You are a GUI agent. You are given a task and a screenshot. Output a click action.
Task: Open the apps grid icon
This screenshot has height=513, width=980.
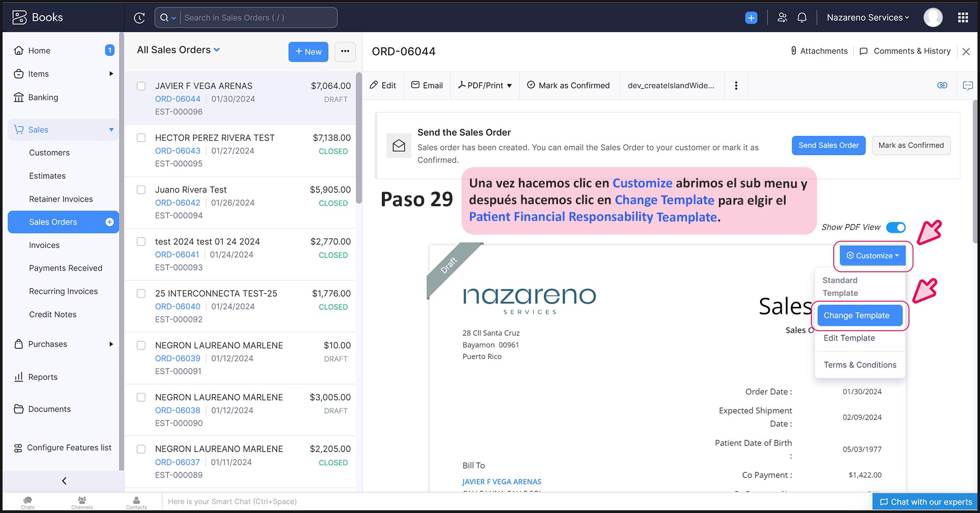point(963,18)
